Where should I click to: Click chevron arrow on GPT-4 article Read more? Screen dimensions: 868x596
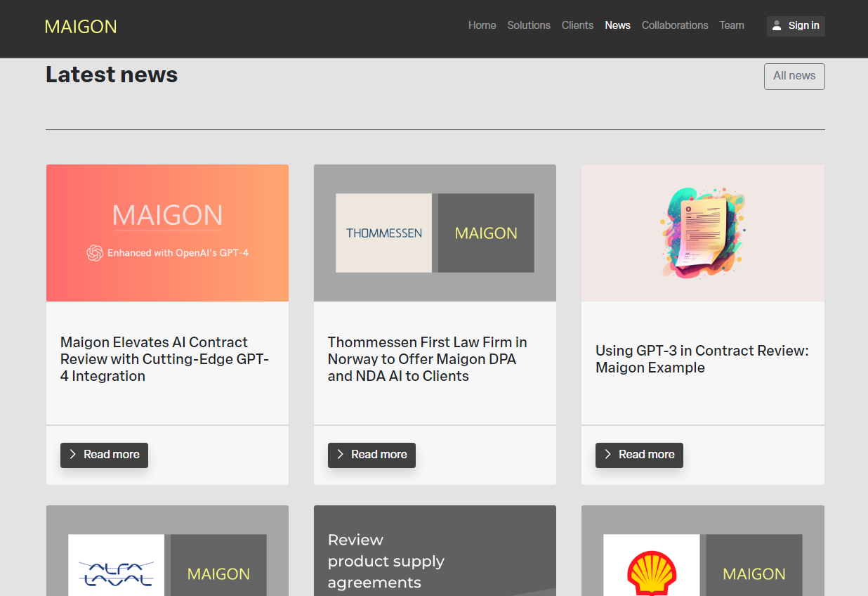point(73,455)
